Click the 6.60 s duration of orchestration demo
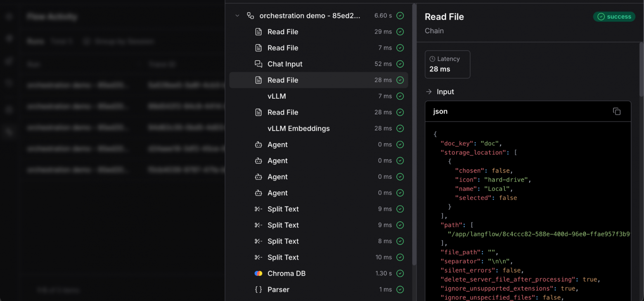 click(x=383, y=16)
